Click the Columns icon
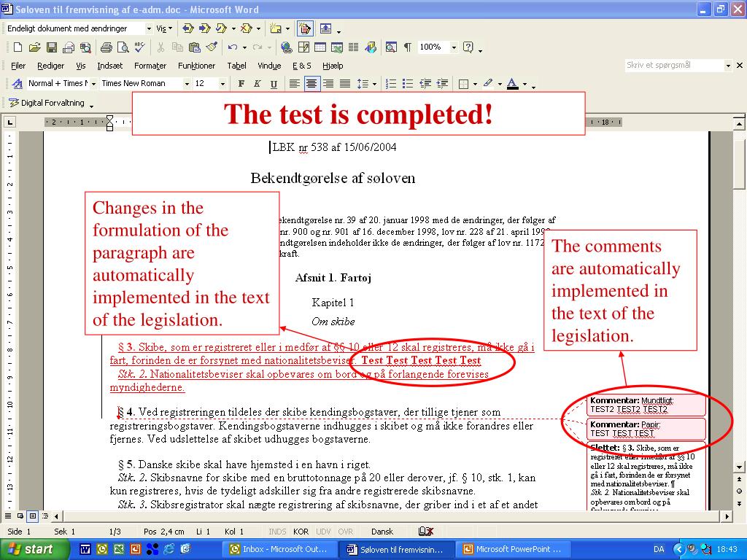This screenshot has height=560, width=747. [x=353, y=47]
